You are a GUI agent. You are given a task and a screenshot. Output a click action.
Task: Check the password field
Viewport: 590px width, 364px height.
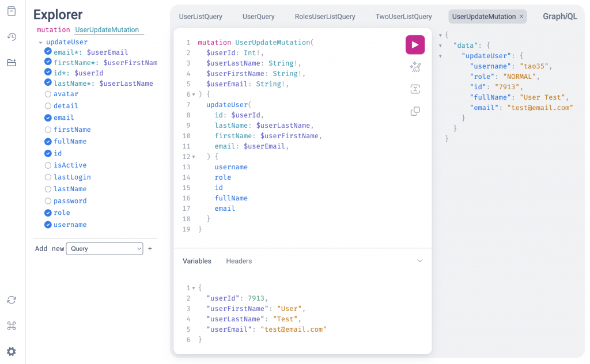pyautogui.click(x=48, y=201)
